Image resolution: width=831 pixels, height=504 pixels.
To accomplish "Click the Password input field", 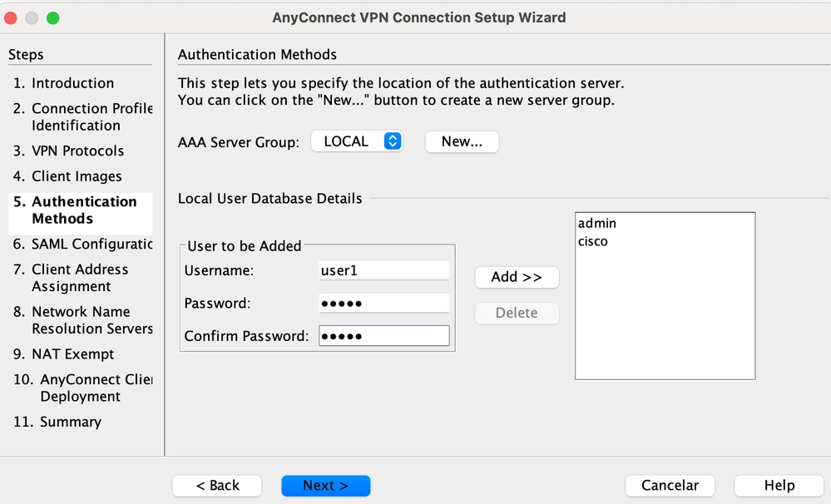I will coord(383,304).
